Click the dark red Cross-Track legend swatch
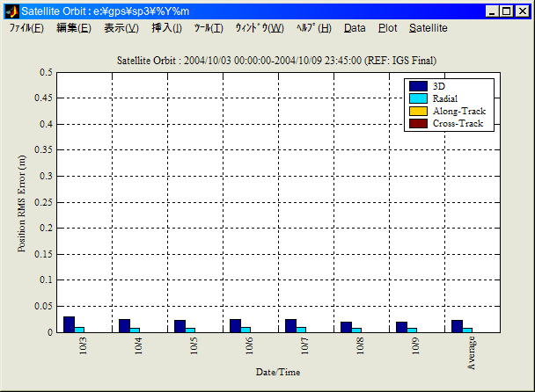Image resolution: width=535 pixels, height=392 pixels. [418, 124]
